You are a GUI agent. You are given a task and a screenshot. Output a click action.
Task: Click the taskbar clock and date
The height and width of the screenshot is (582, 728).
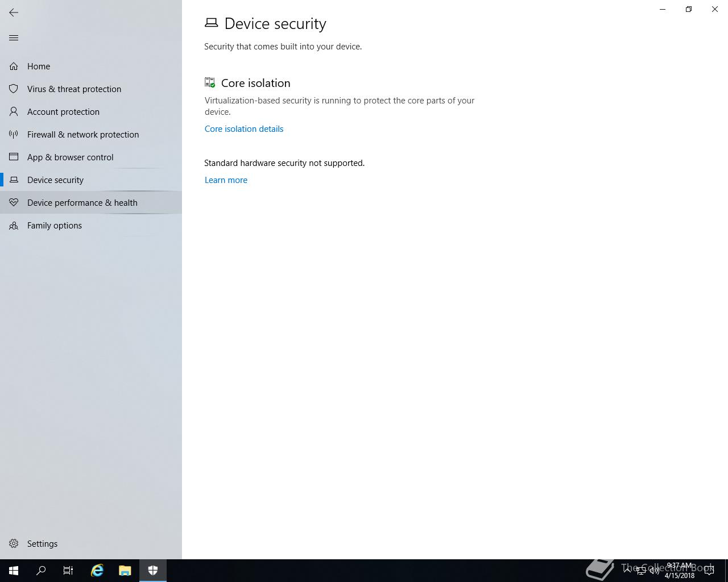pyautogui.click(x=680, y=571)
